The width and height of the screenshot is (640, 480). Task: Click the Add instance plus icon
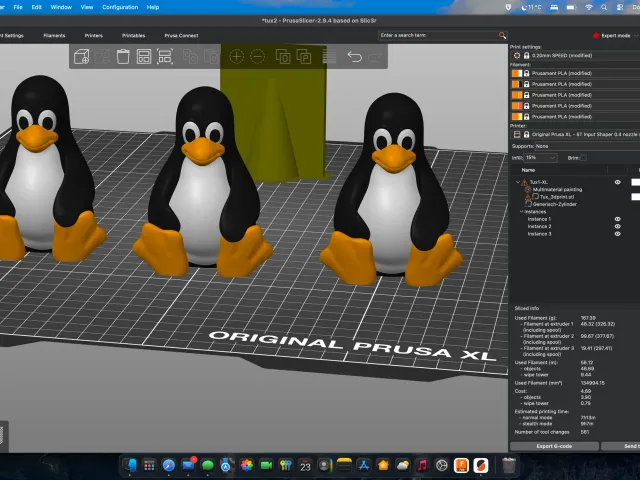[236, 57]
